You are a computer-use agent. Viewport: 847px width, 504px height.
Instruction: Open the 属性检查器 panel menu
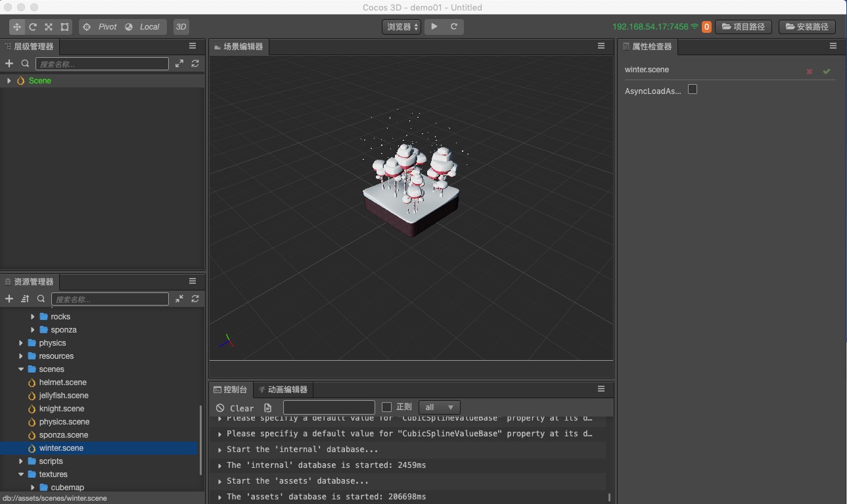click(x=833, y=46)
